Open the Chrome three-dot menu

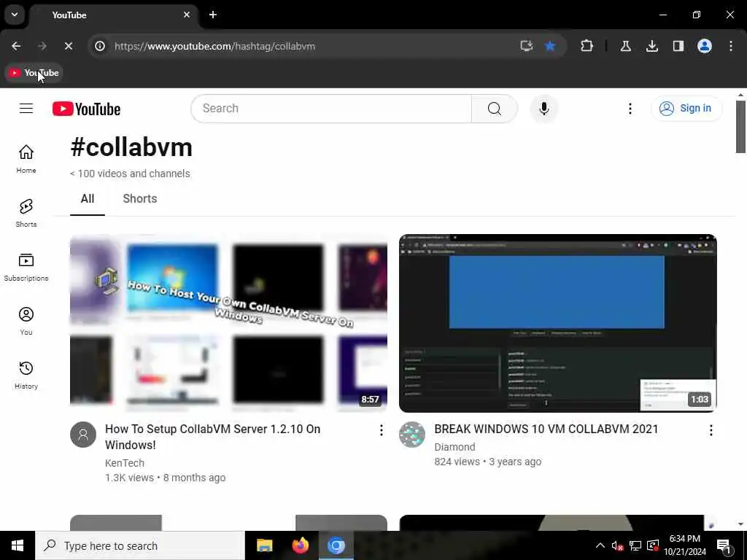(x=731, y=46)
